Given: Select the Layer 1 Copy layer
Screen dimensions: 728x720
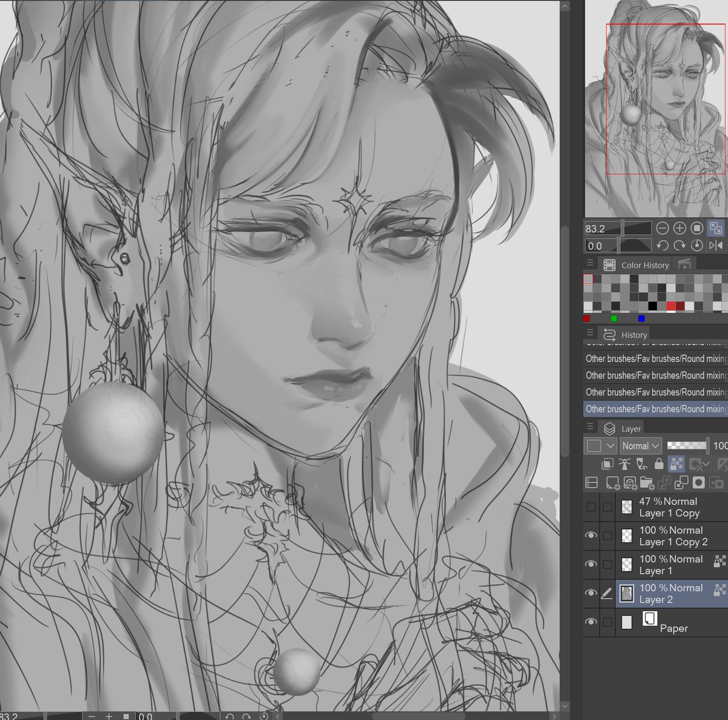Looking at the screenshot, I should [672, 507].
